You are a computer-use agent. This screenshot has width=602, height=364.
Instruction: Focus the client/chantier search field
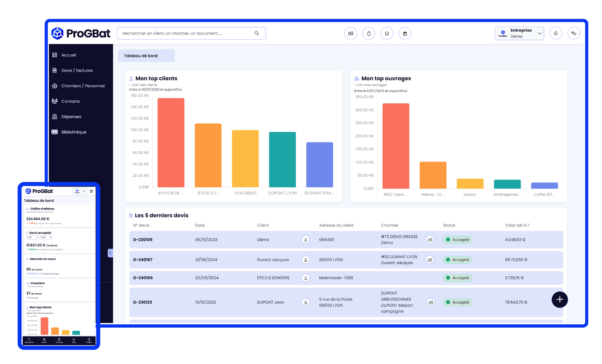pyautogui.click(x=186, y=33)
